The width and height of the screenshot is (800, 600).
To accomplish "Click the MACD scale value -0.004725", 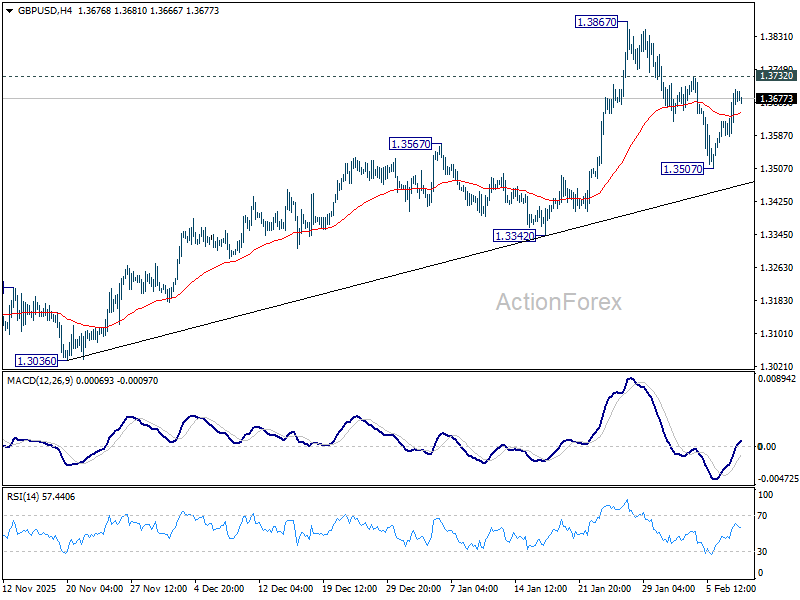I will pos(778,479).
